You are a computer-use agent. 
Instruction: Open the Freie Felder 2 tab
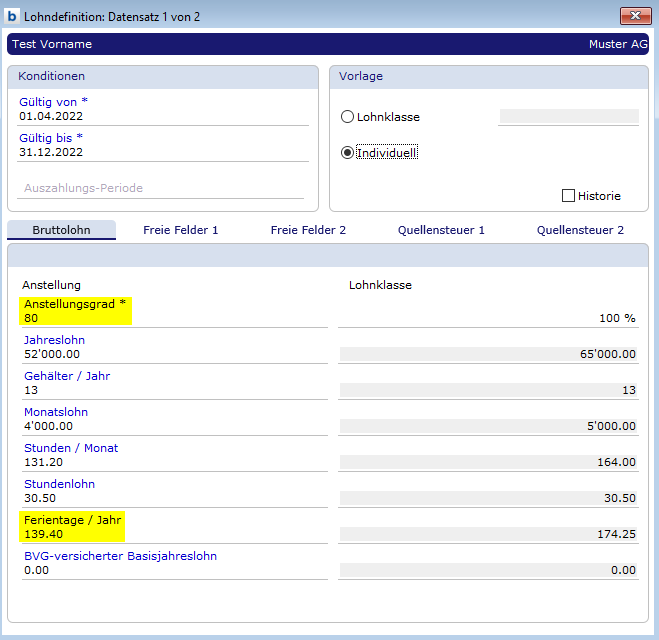(308, 230)
